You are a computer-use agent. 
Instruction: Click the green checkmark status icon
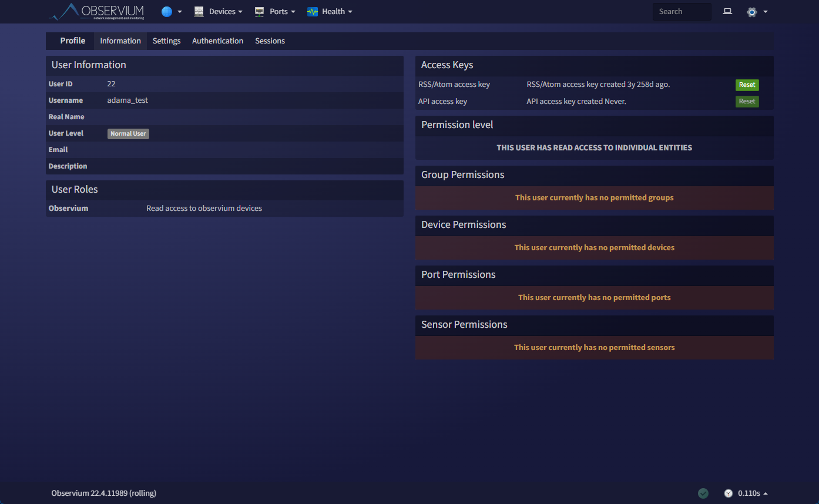703,493
